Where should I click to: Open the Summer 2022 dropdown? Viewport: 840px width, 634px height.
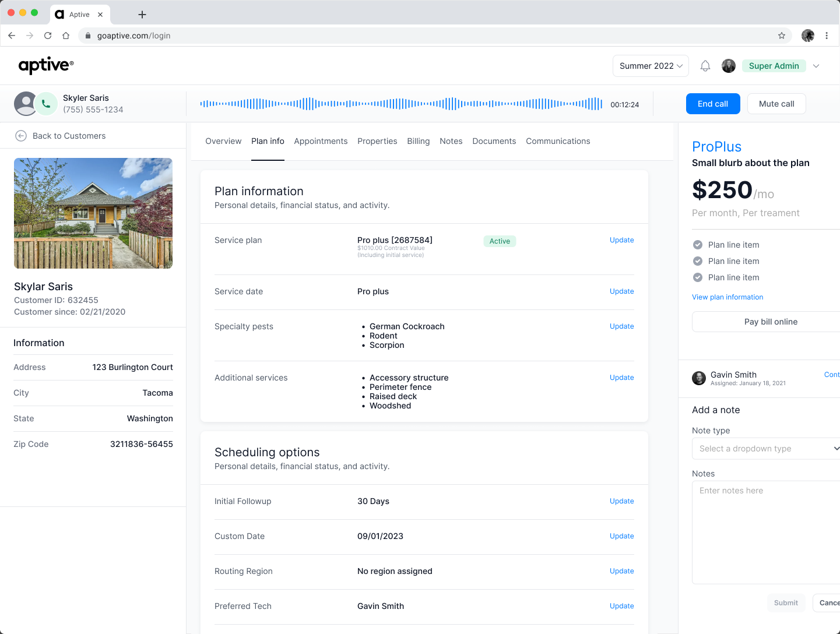(x=651, y=66)
